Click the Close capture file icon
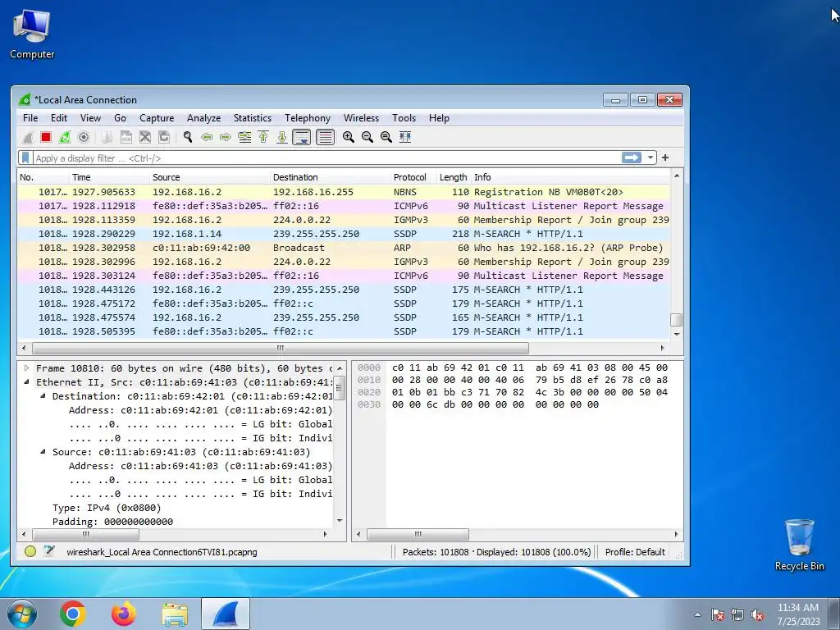Viewport: 840px width, 630px height. [x=145, y=138]
